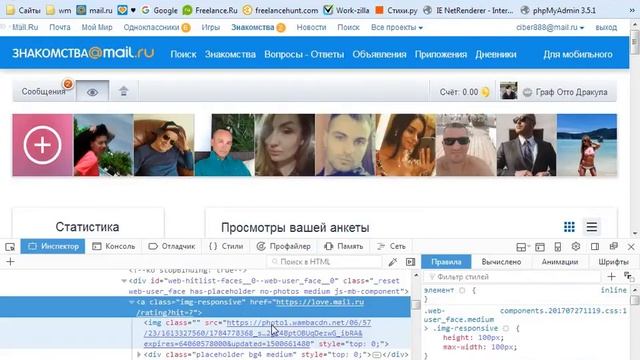Viewport: 640px width, 360px height.
Task: Open devtools in separate window icon
Action: point(613,247)
